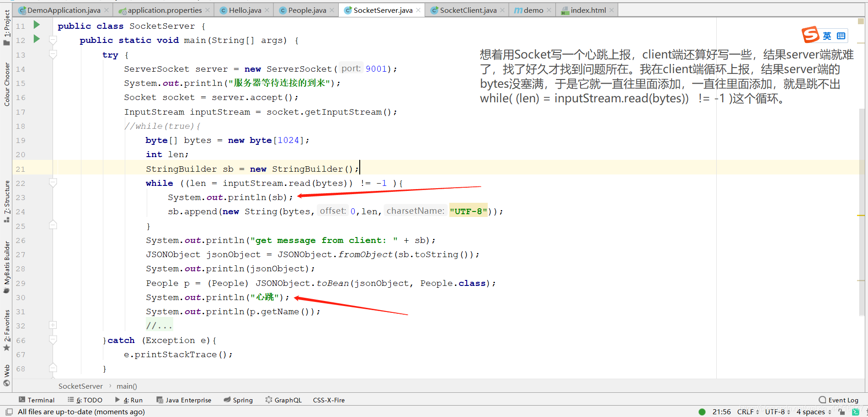
Task: Open the GraphQL tool window
Action: 283,400
